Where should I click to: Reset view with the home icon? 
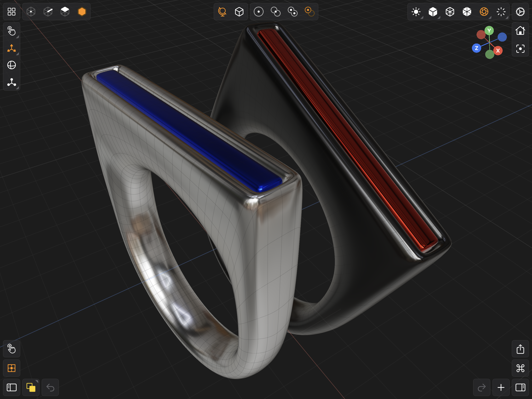pyautogui.click(x=520, y=31)
